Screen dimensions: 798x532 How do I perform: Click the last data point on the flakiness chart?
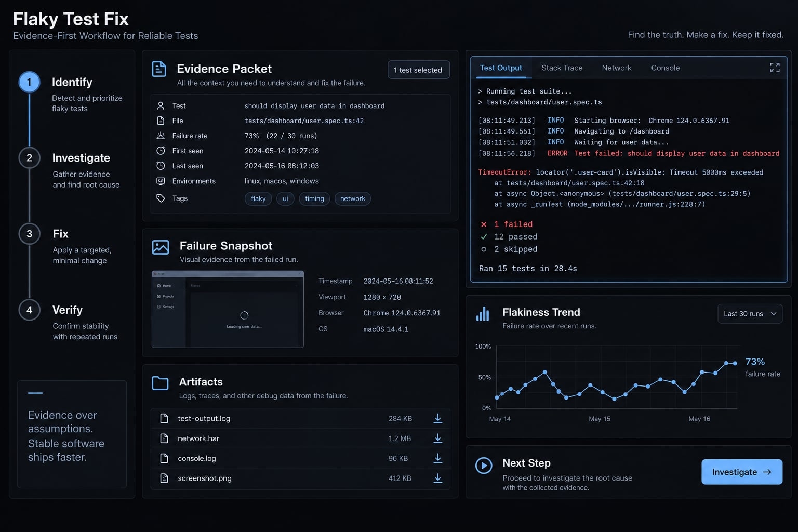(x=735, y=363)
